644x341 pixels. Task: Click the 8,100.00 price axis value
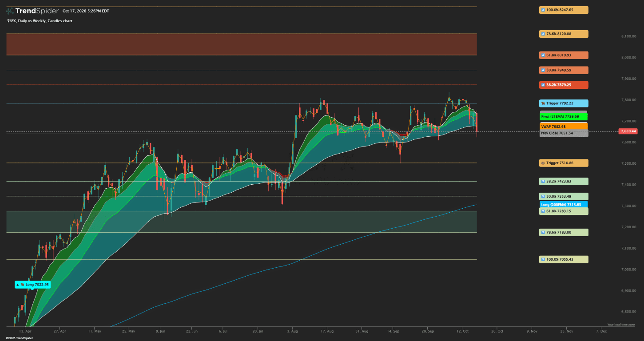pyautogui.click(x=628, y=36)
